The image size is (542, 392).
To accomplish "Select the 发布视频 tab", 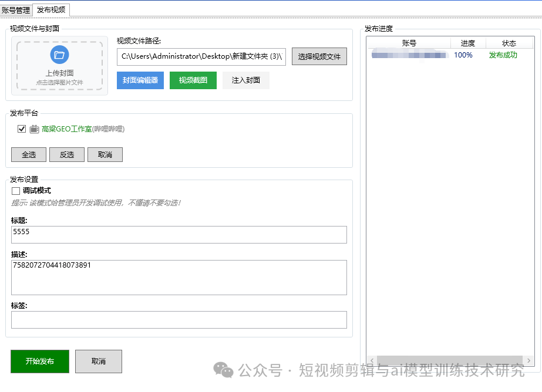I will [x=52, y=9].
